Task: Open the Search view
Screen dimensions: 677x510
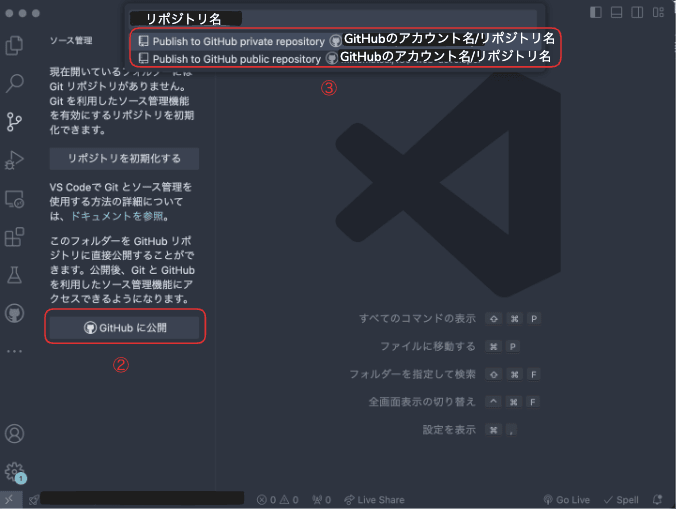Action: [x=14, y=83]
